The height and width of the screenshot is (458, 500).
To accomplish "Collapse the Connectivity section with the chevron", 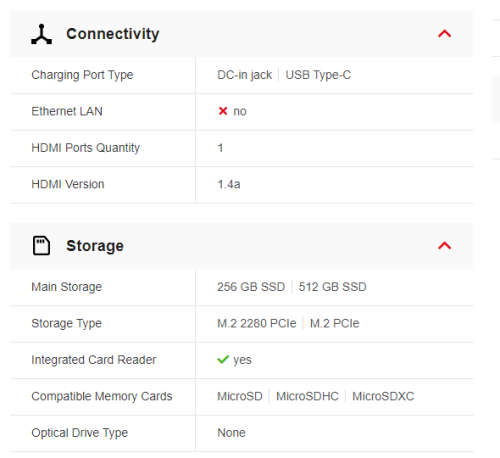I will pos(444,34).
